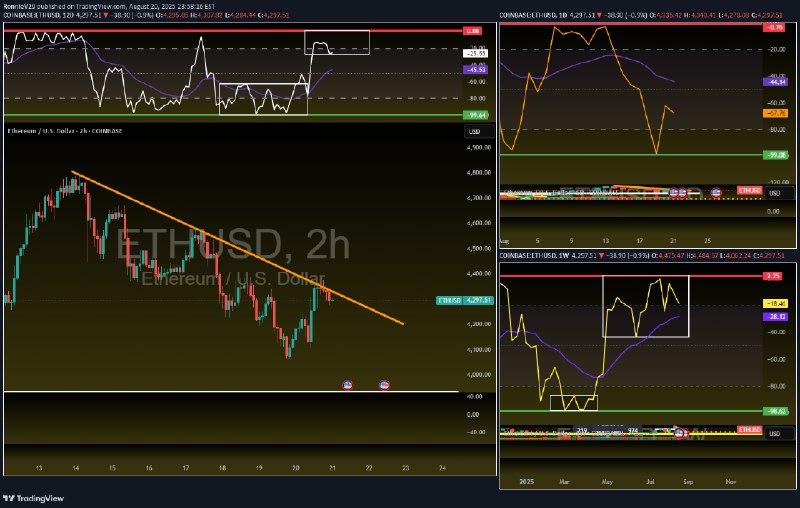Screen dimensions: 800x508
Task: Click the green -99.64 level label
Action: click(x=475, y=115)
